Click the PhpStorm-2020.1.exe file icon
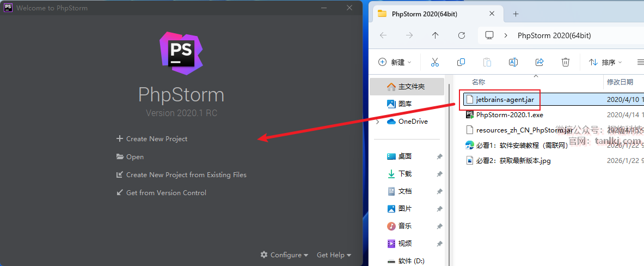 [469, 114]
